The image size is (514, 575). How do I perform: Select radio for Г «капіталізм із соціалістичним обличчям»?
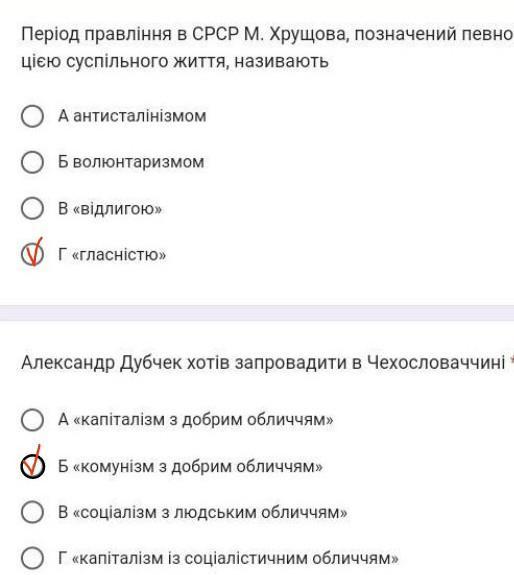[x=32, y=558]
